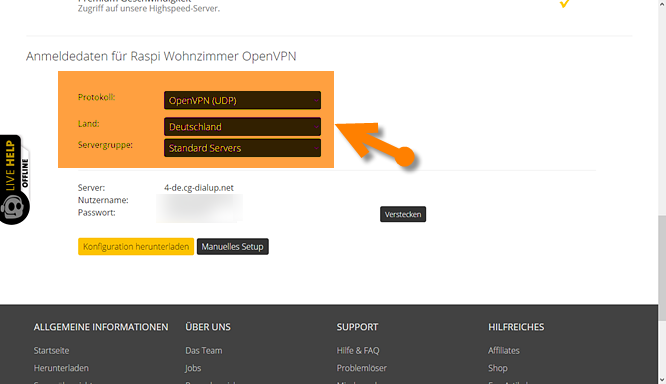Open the Herunterladen footer link
The image size is (666, 384).
(61, 368)
